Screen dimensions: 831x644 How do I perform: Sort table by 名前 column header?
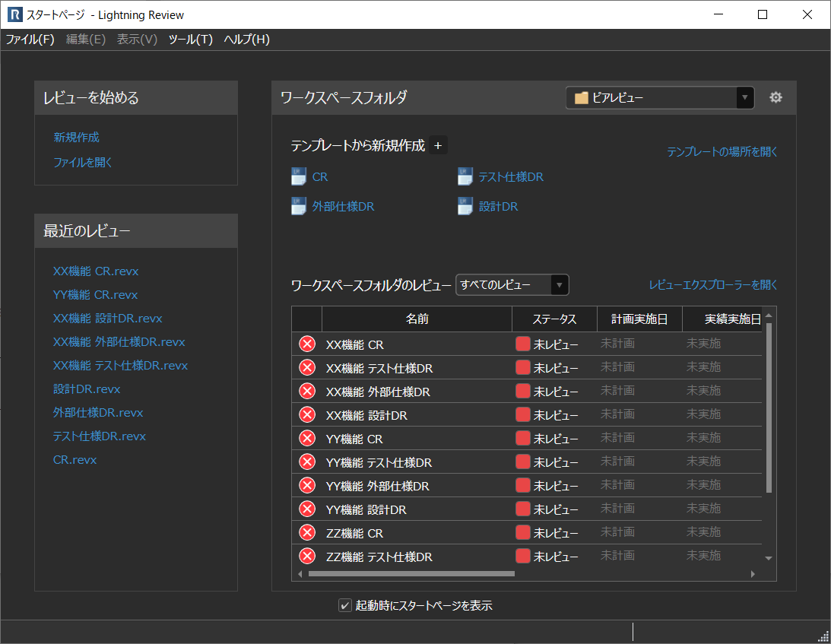click(x=417, y=319)
